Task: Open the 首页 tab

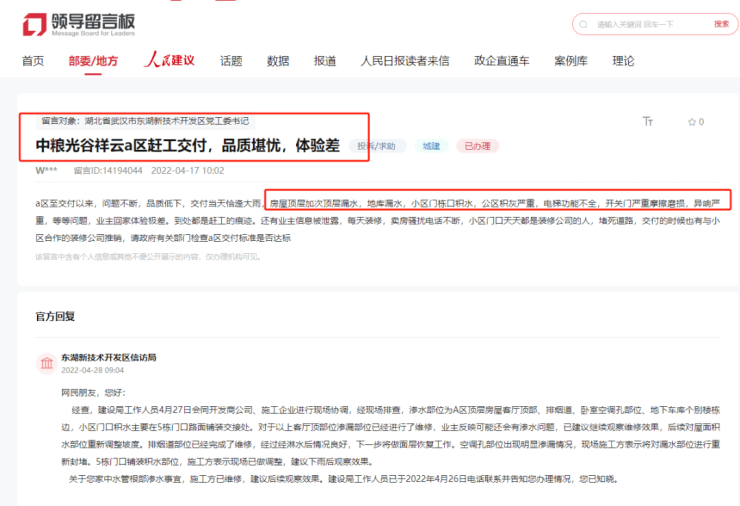Action: coord(33,61)
